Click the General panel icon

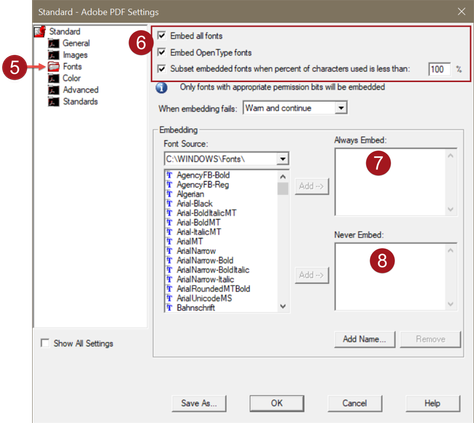pyautogui.click(x=54, y=43)
